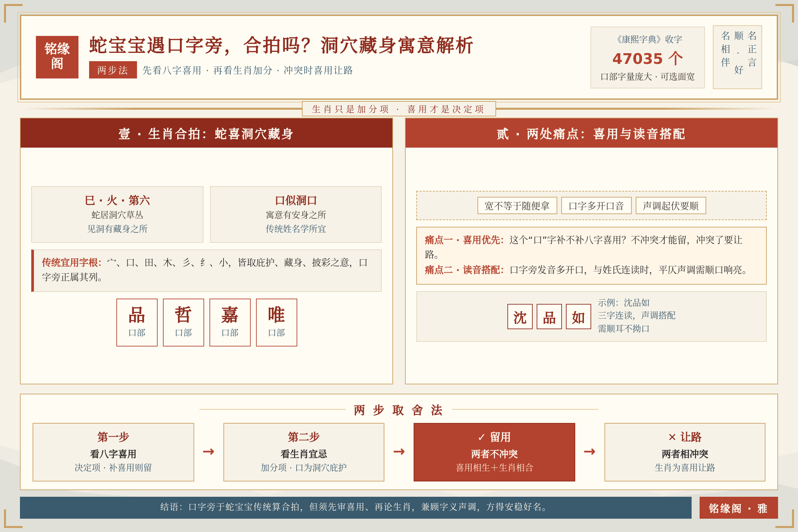Click 加分项 · 口为洞穴庇护 text
Image resolution: width=798 pixels, height=532 pixels.
pyautogui.click(x=304, y=467)
